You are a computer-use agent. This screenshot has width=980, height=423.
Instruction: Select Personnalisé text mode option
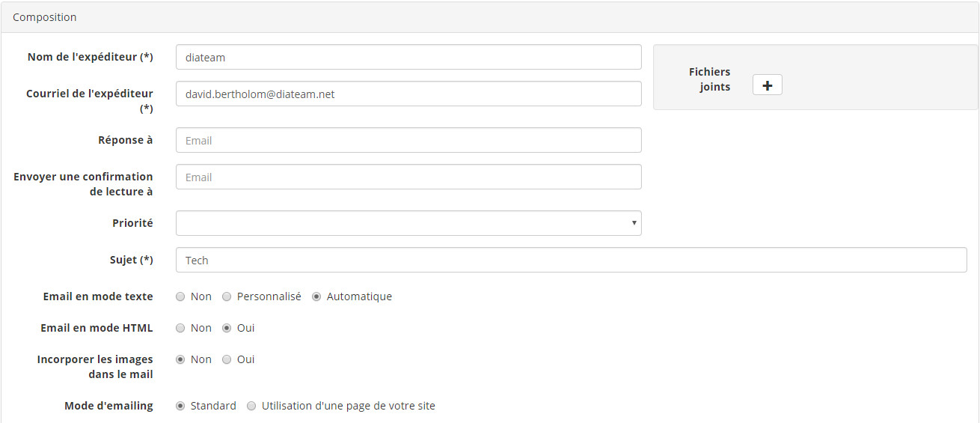(227, 296)
